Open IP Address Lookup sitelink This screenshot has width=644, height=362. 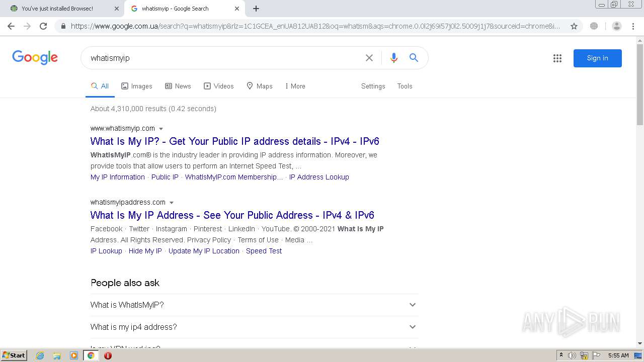coord(319,177)
